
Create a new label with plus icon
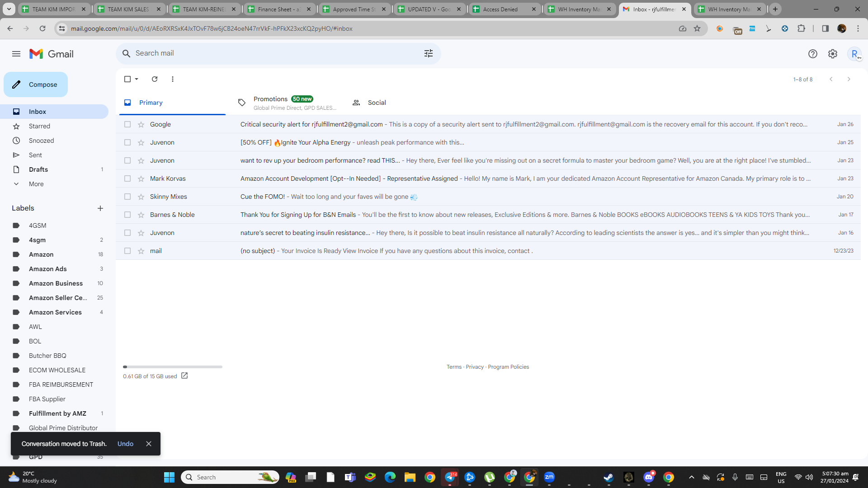pos(100,208)
